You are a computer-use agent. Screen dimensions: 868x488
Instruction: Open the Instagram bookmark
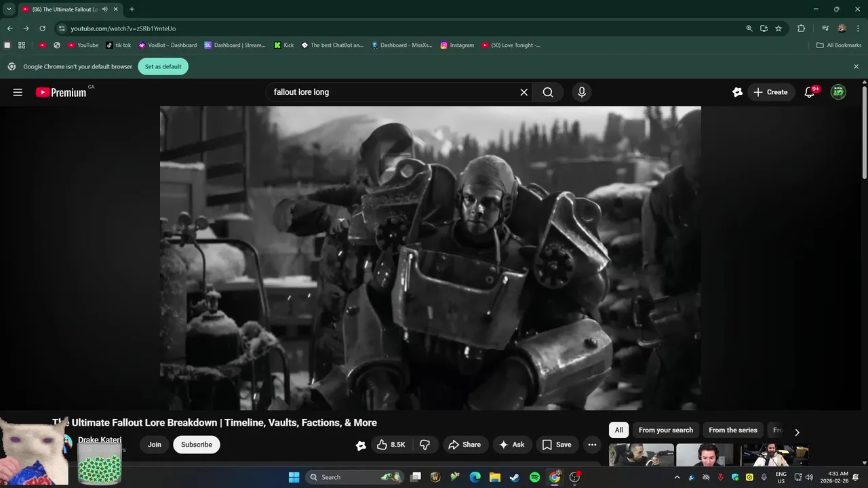tap(457, 45)
